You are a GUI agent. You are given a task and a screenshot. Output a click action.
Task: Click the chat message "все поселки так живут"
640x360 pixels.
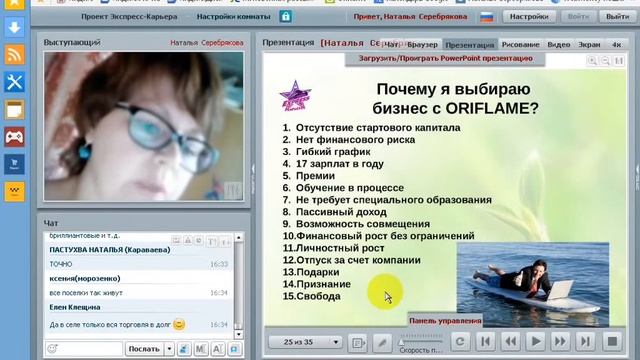coord(86,293)
